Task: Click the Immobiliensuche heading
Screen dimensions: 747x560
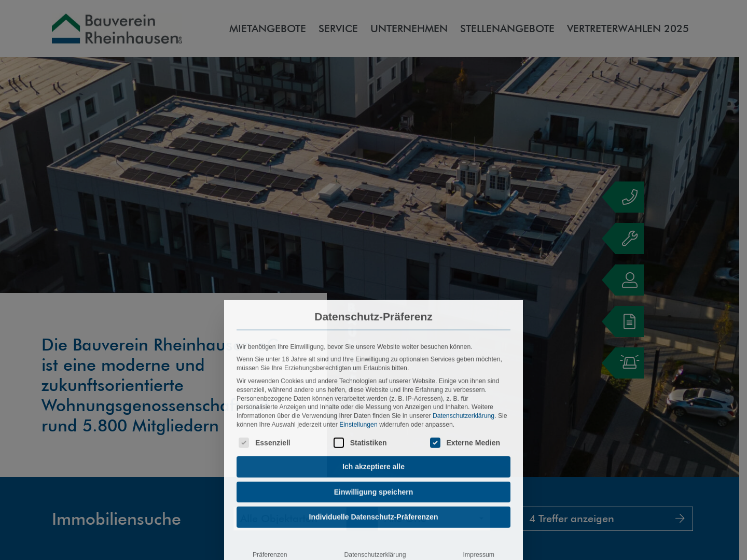Action: (x=116, y=519)
